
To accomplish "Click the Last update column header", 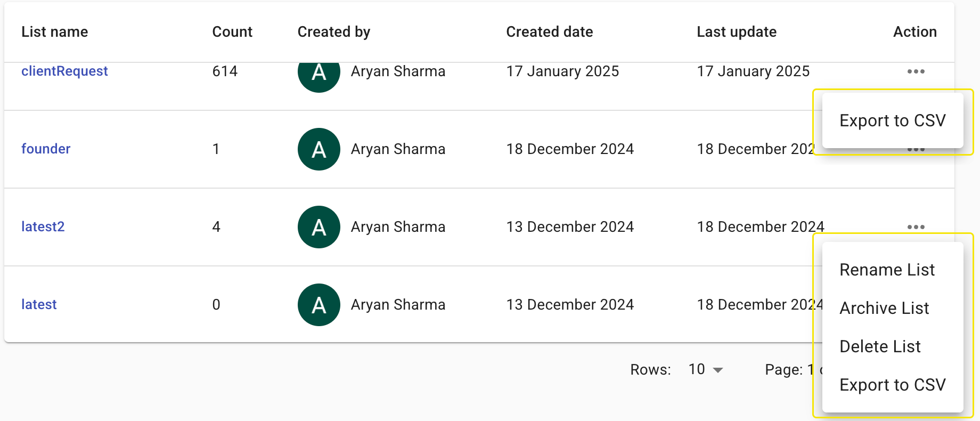I will coord(737,32).
